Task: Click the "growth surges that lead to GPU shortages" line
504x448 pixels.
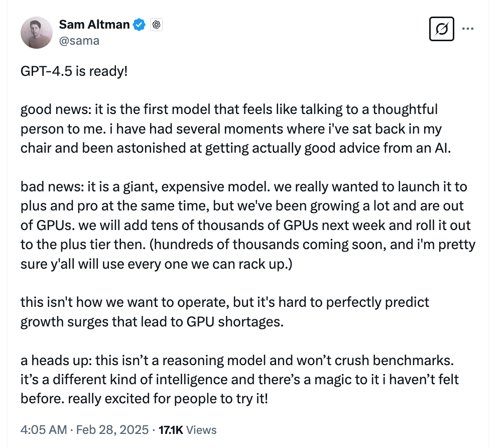Action: [x=152, y=322]
